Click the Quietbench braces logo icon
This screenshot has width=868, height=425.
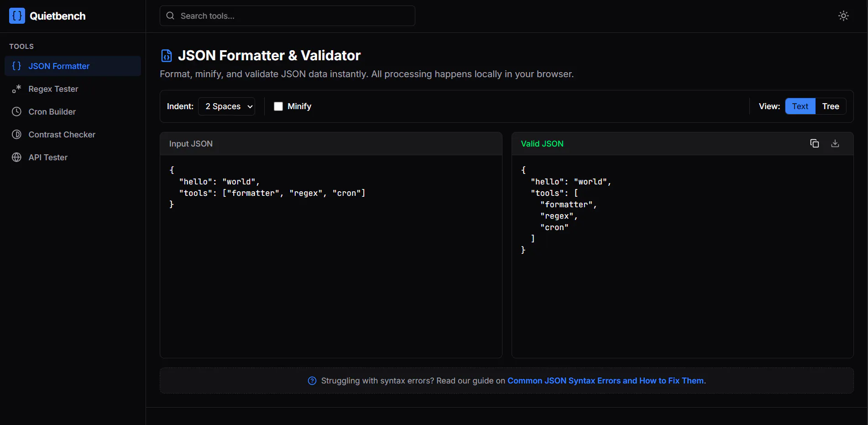[x=17, y=16]
